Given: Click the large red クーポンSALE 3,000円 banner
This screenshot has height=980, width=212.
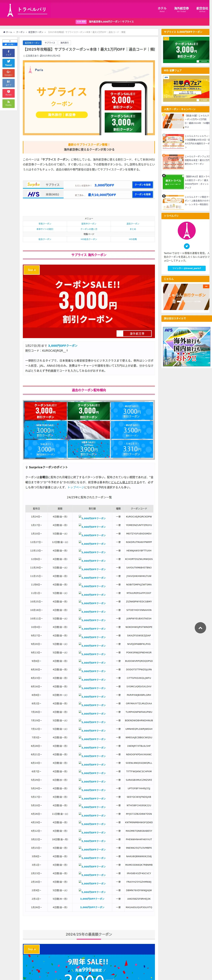Looking at the screenshot, I should [x=89, y=301].
